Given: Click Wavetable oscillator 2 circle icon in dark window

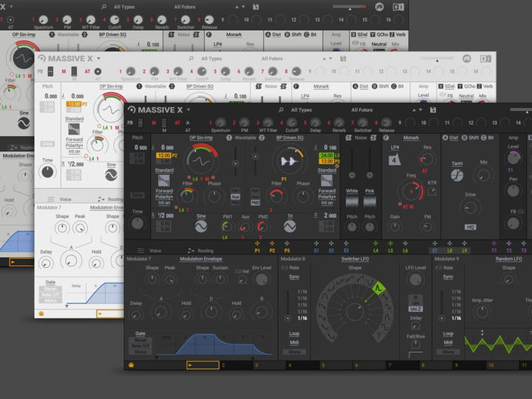Looking at the screenshot, I should 261,138.
